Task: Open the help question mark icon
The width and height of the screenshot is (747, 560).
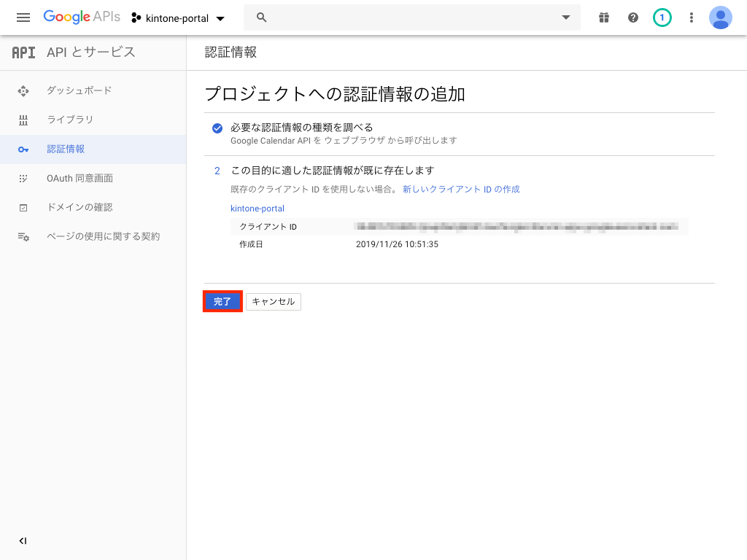Action: (633, 17)
